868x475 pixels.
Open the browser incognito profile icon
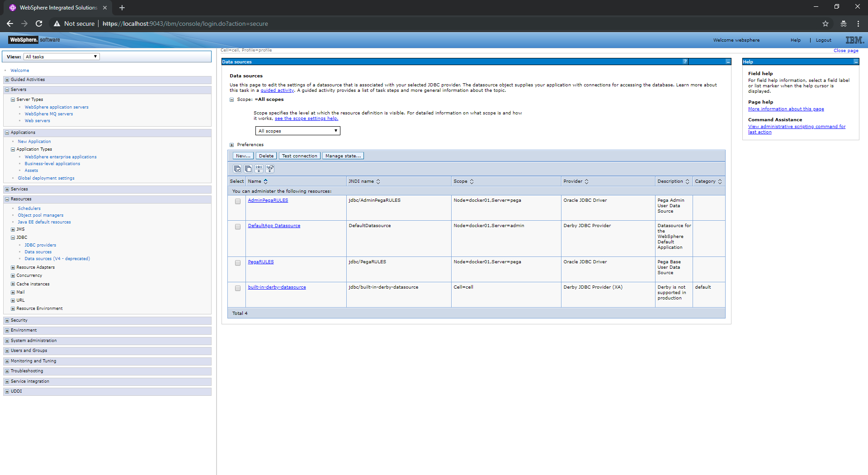pos(844,24)
